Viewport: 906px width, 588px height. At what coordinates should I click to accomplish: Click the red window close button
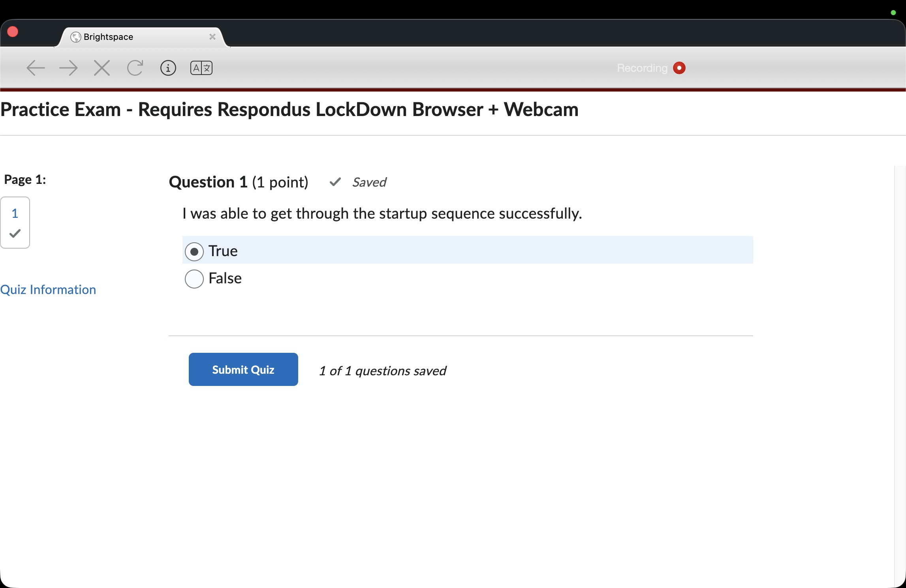point(13,32)
